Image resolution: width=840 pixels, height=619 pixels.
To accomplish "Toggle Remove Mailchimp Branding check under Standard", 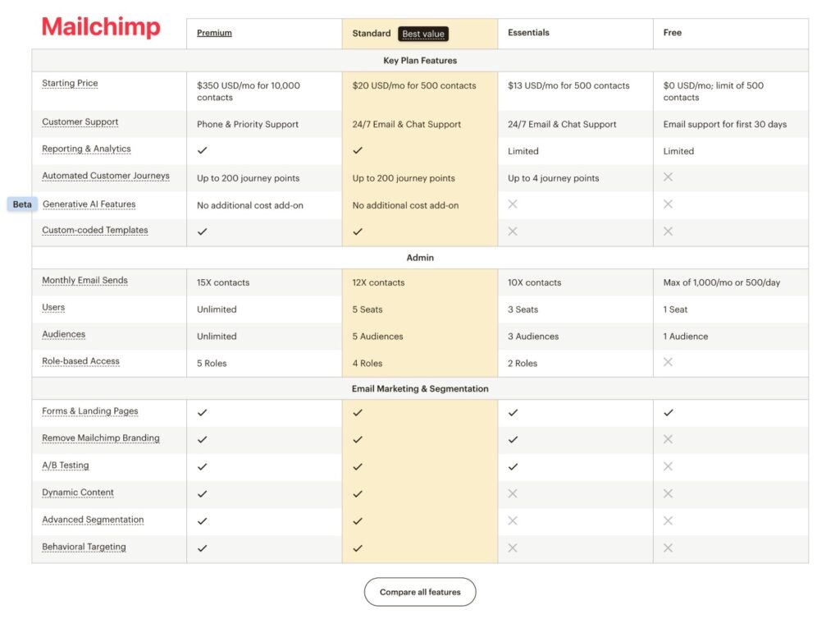I will pyautogui.click(x=358, y=439).
